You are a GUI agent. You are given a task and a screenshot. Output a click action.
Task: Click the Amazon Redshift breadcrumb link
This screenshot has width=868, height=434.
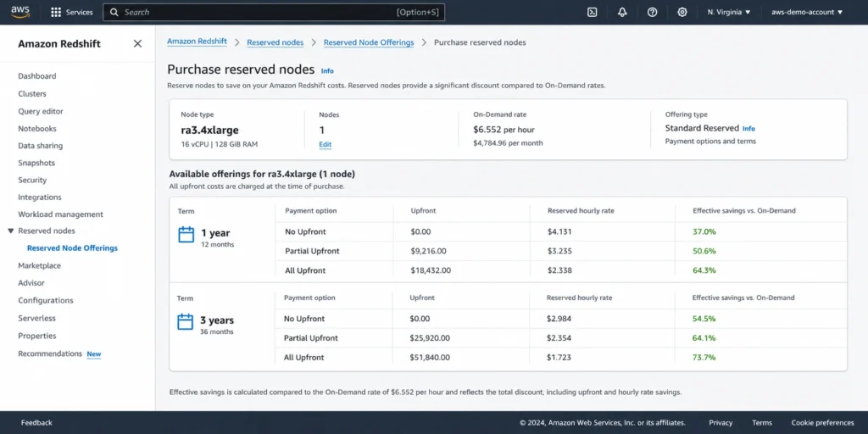(x=197, y=42)
